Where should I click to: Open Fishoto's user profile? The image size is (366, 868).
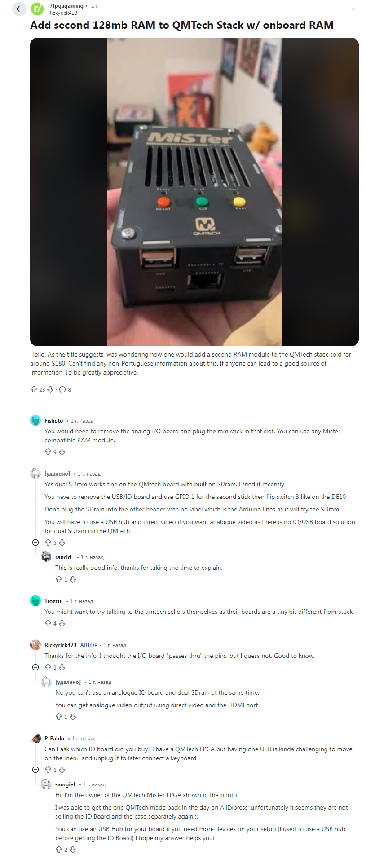coord(53,421)
